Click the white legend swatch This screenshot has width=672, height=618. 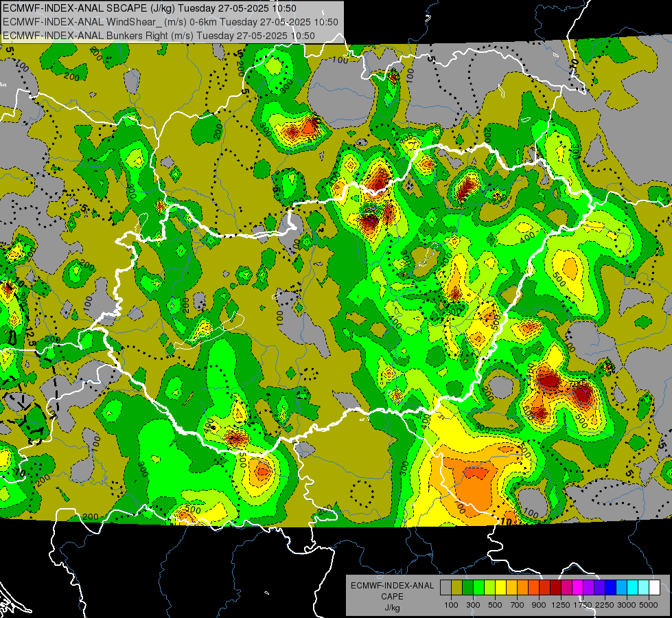click(654, 587)
